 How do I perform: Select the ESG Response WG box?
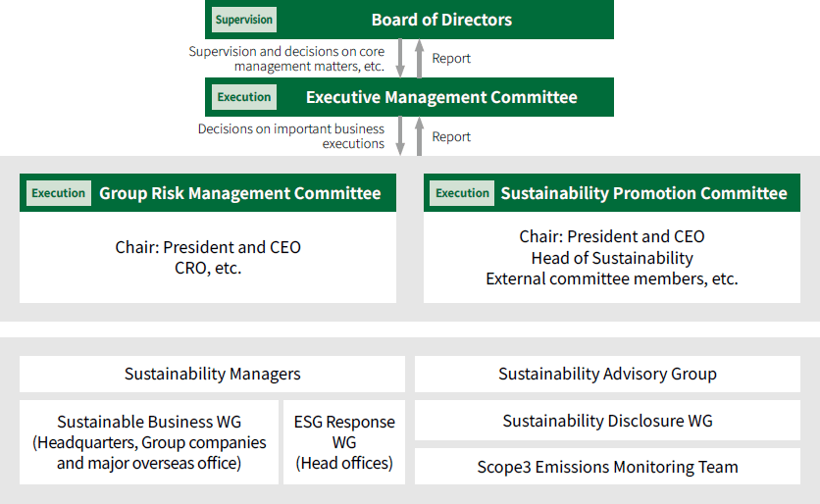click(x=344, y=441)
